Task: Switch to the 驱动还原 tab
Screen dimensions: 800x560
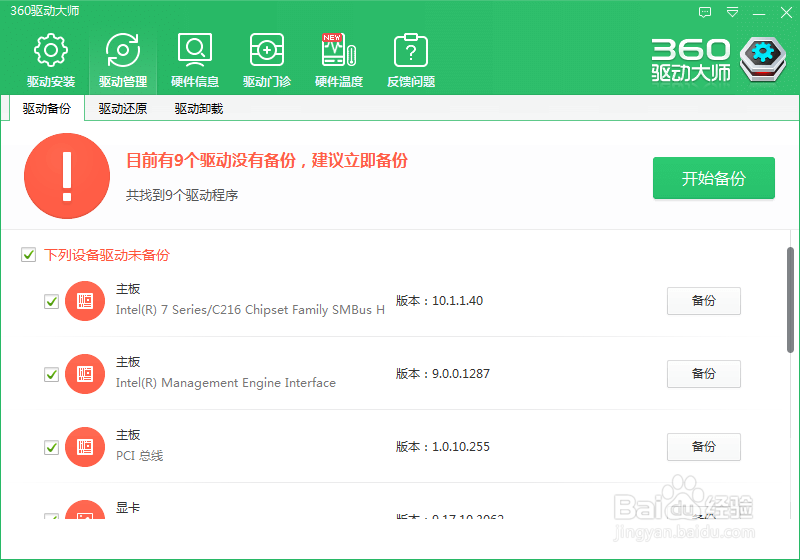Action: [x=122, y=109]
